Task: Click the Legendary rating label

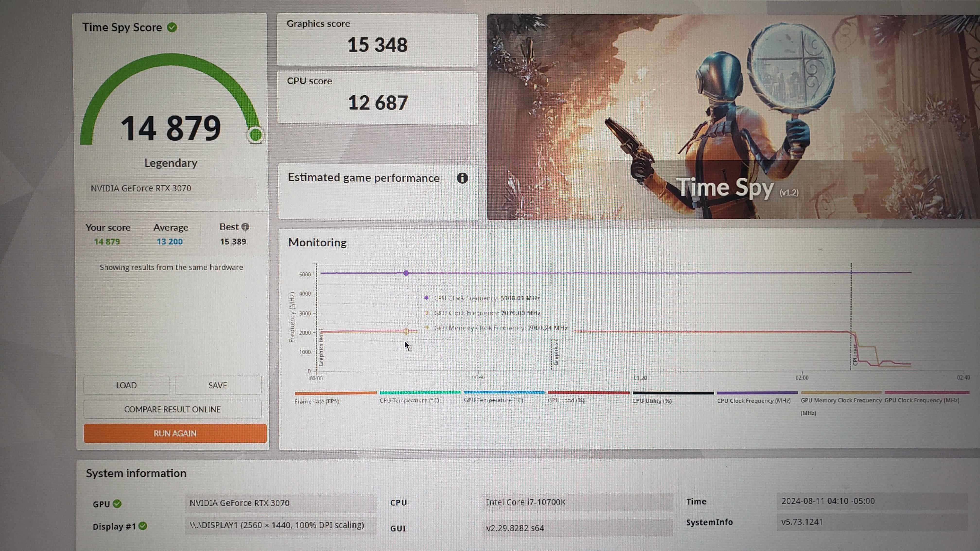Action: coord(171,163)
